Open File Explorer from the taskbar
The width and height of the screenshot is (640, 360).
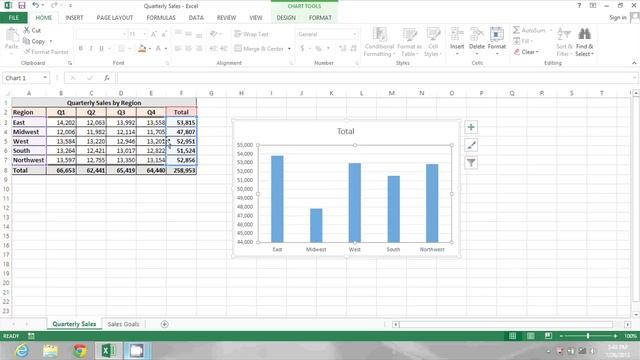[x=51, y=351]
